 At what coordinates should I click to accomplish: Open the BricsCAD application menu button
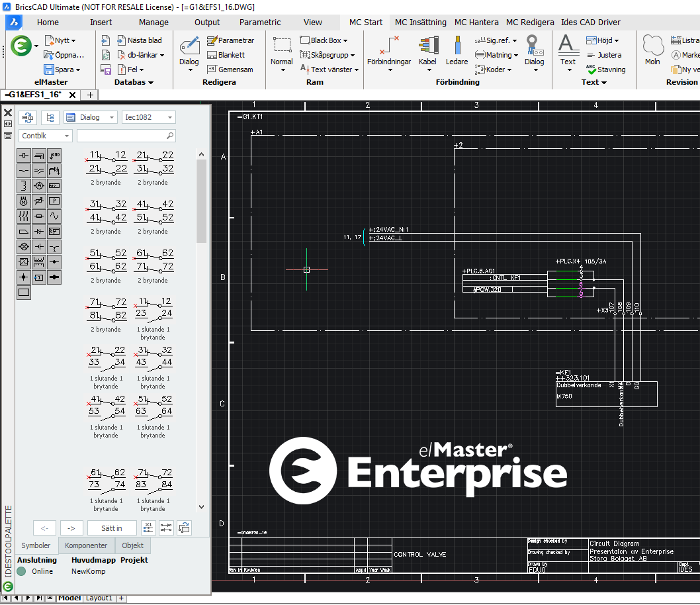coord(14,23)
